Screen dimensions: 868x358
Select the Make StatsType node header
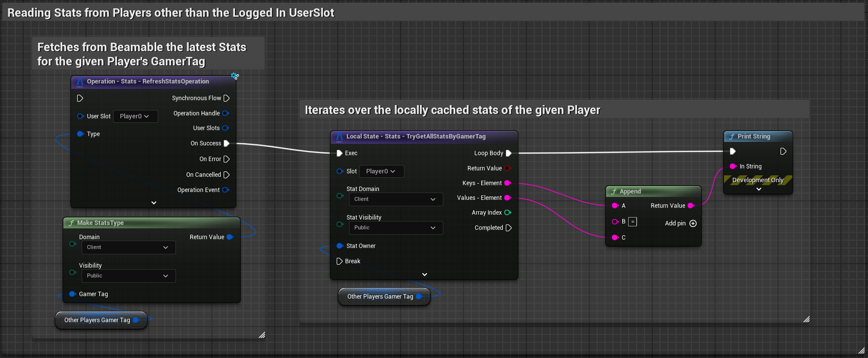click(100, 223)
